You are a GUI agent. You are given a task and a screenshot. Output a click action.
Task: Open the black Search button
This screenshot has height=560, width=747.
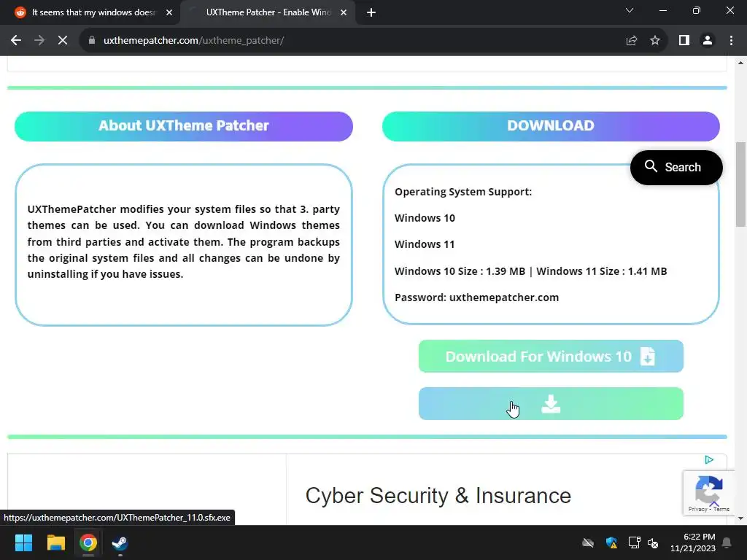point(676,168)
